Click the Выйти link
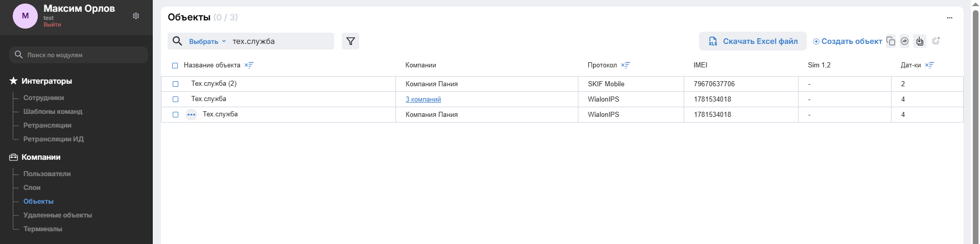 (52, 25)
